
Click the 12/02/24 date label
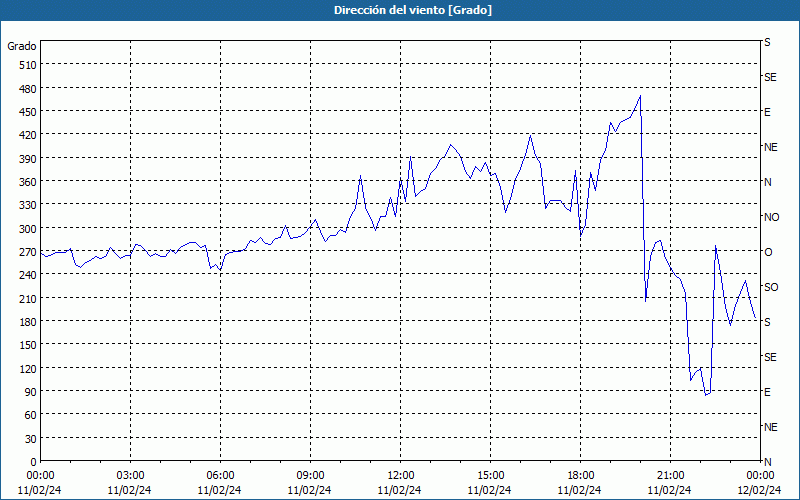click(760, 490)
